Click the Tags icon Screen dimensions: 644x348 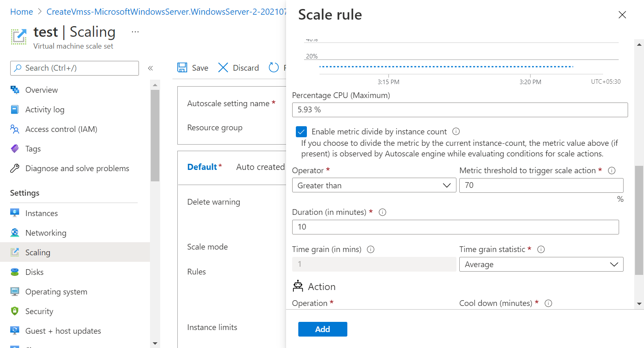click(x=15, y=149)
